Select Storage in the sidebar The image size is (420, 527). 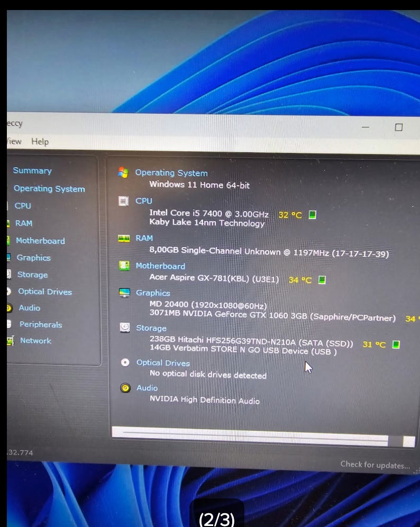[33, 275]
